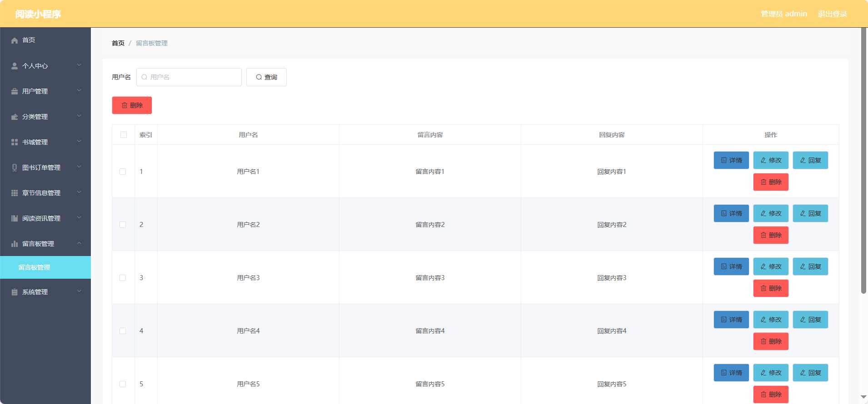Check the checkbox for row 用户名4
Screen dimensions: 868x404
pos(123,331)
